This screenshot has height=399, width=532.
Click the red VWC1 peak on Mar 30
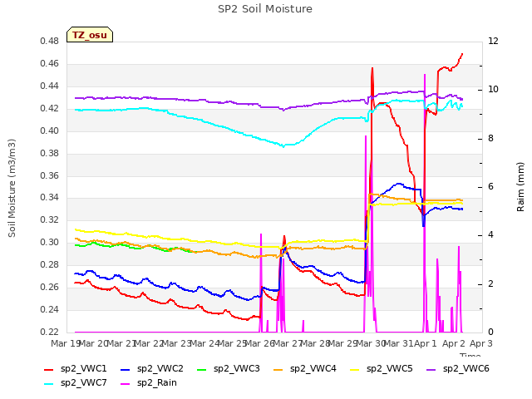372,68
